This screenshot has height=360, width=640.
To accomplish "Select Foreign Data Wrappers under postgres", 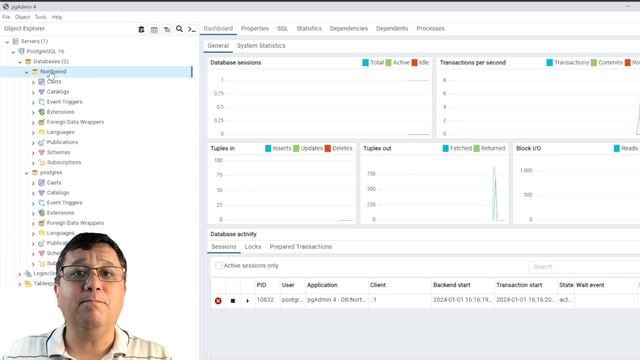I will [75, 223].
